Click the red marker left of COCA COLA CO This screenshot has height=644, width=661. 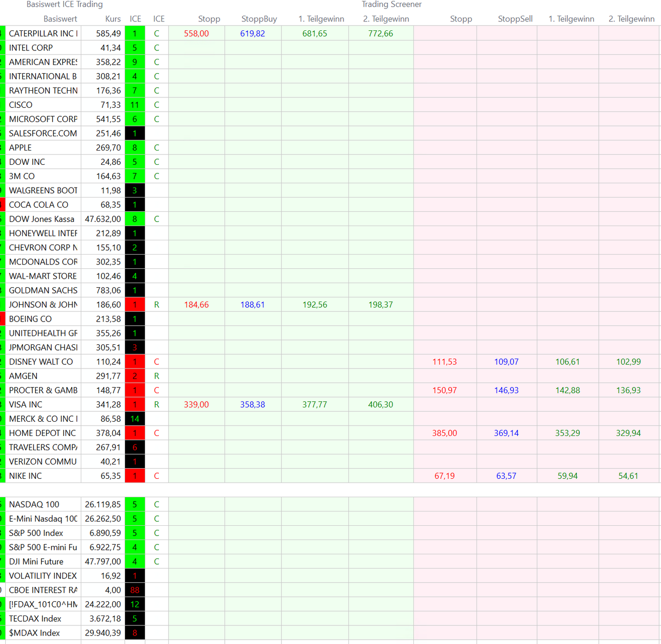(x=2, y=205)
